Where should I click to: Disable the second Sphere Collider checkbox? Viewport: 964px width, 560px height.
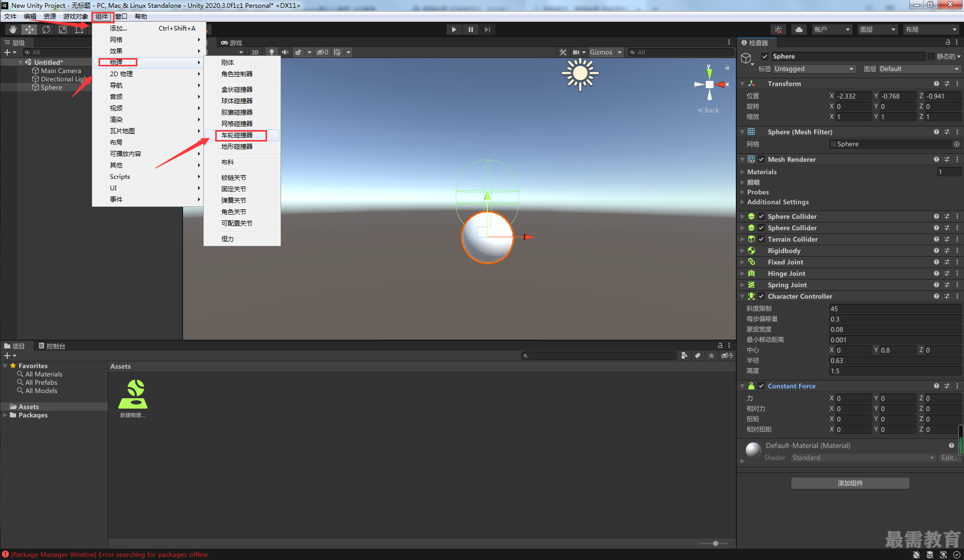point(761,228)
